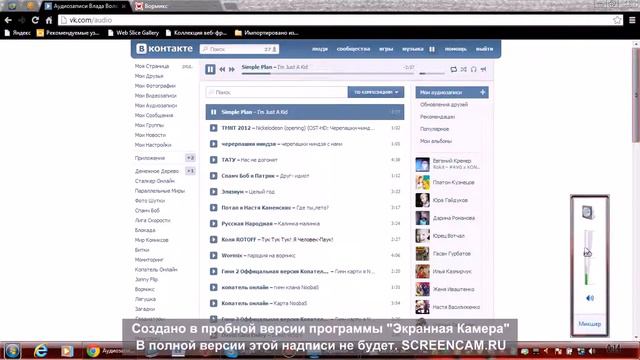Play the ТНМТ 2012 Nickelodeon opening track
The image size is (640, 360).
click(213, 128)
